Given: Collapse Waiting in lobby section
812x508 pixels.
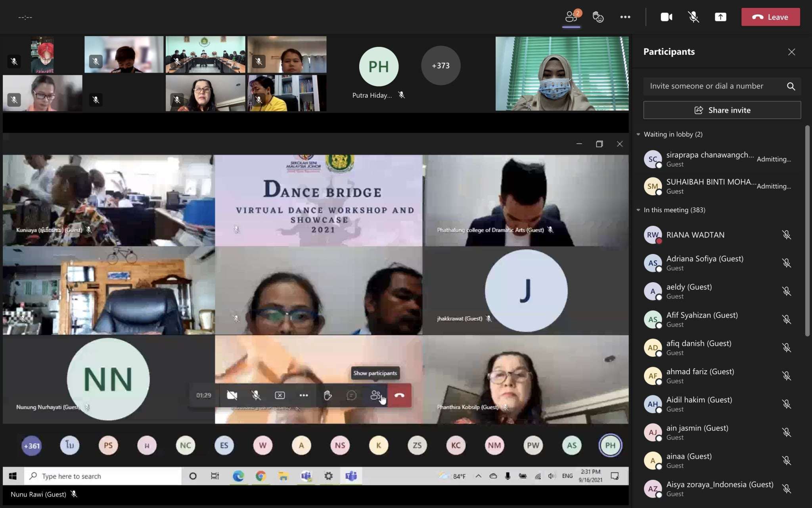Looking at the screenshot, I should [638, 135].
